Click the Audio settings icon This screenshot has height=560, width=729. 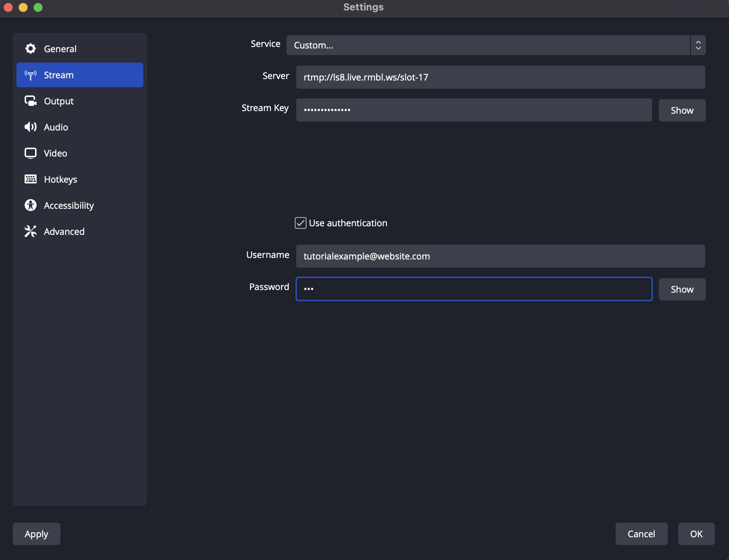(29, 126)
